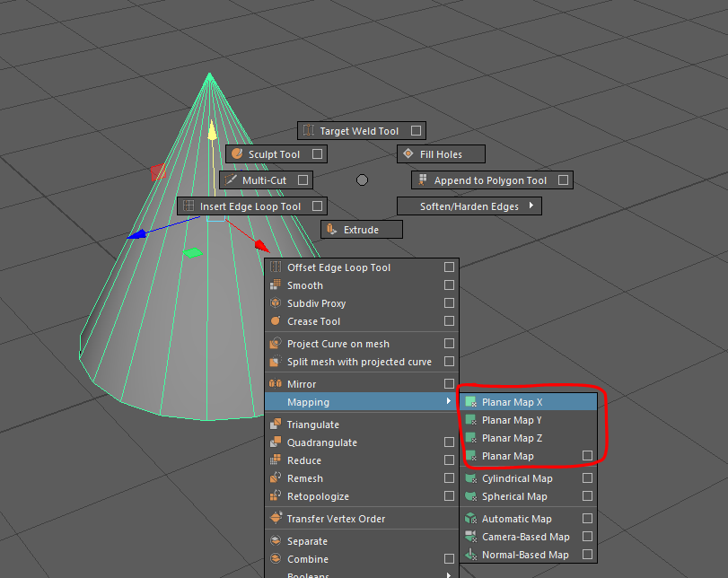Click the Reduce icon

(276, 460)
